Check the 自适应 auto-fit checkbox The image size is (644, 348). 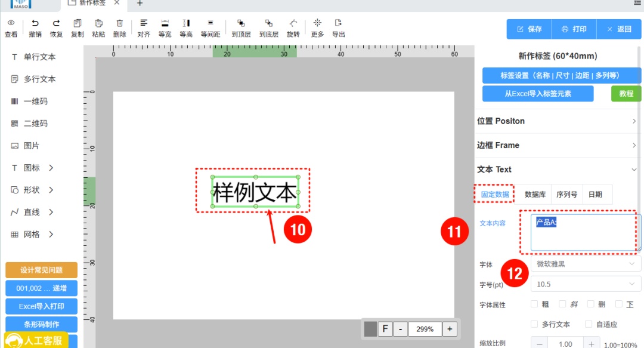pos(589,324)
